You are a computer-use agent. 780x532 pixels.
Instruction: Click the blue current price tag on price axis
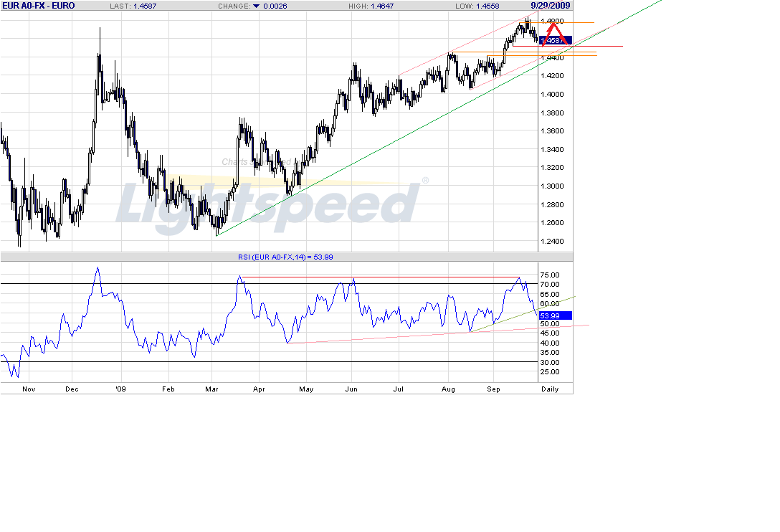point(556,40)
